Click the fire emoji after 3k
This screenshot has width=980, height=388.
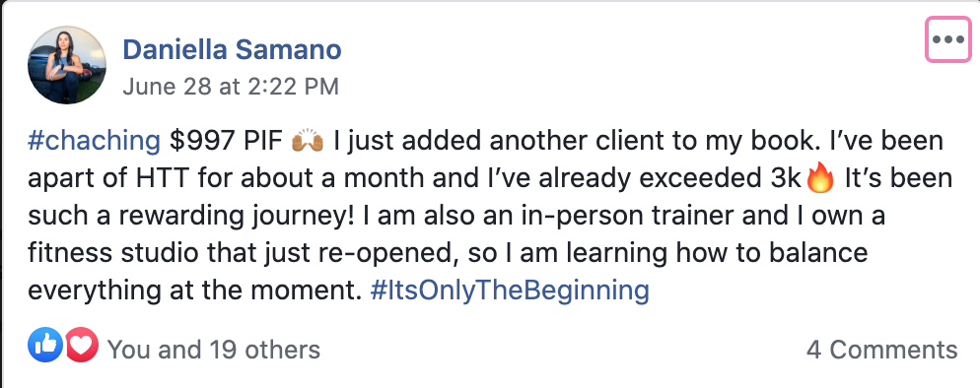(x=820, y=178)
